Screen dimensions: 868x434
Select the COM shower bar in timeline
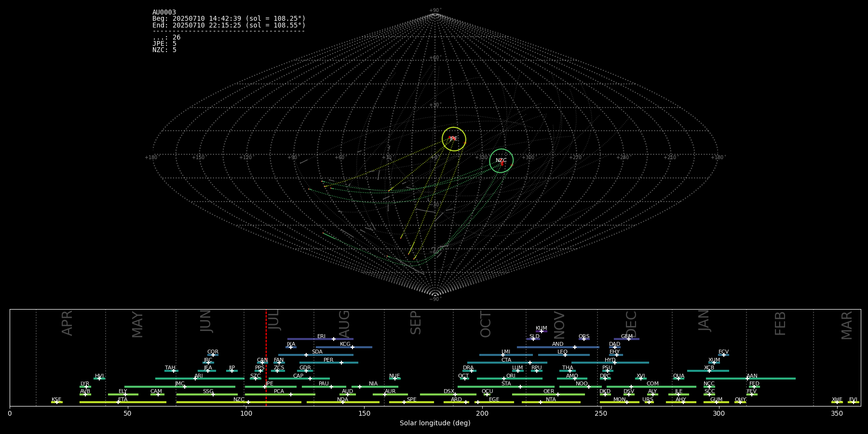coord(651,387)
